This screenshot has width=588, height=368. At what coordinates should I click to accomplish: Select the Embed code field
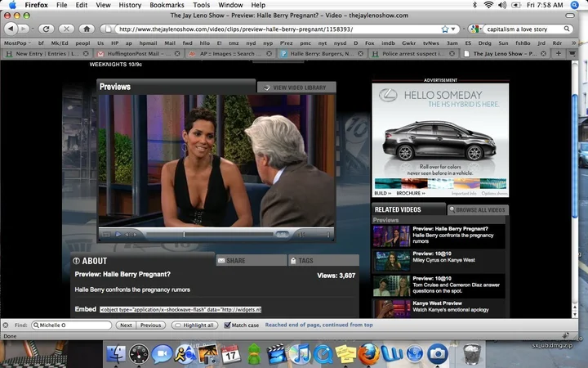click(x=180, y=309)
